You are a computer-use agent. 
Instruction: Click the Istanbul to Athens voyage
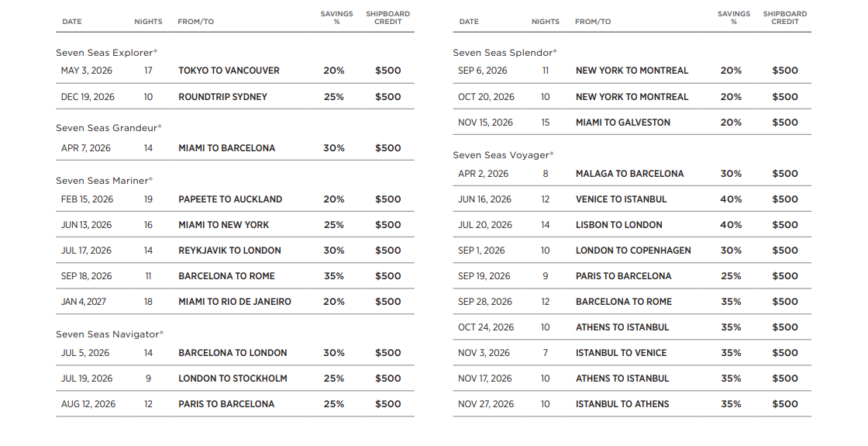point(622,404)
